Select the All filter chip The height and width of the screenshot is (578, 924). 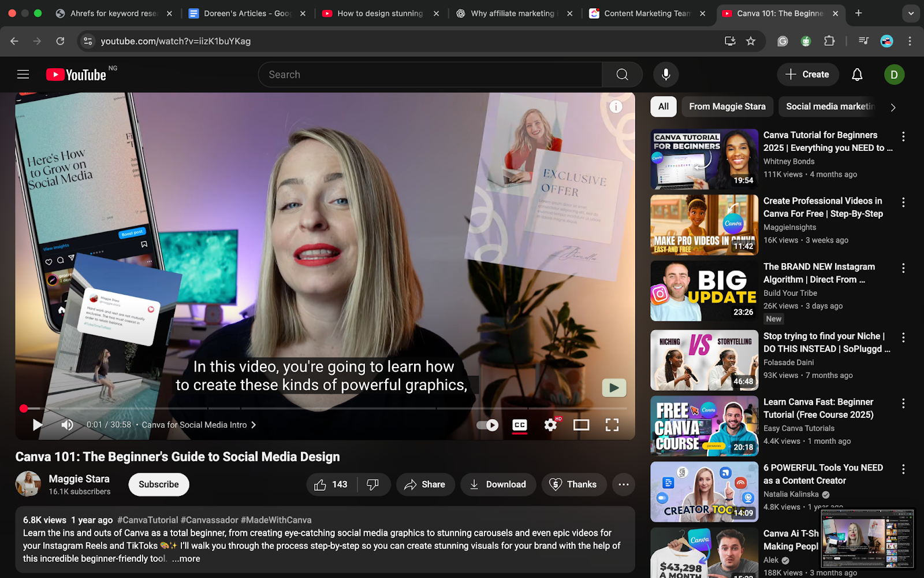coord(664,106)
